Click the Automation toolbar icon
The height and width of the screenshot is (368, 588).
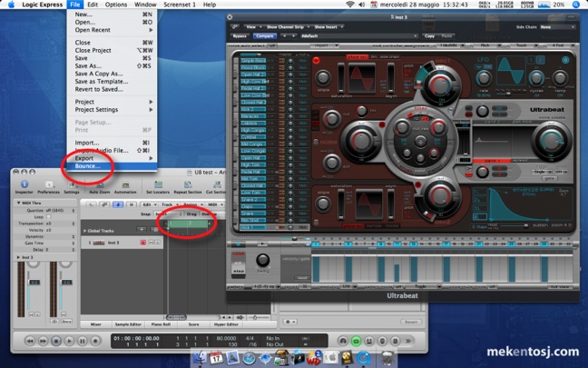coord(125,186)
